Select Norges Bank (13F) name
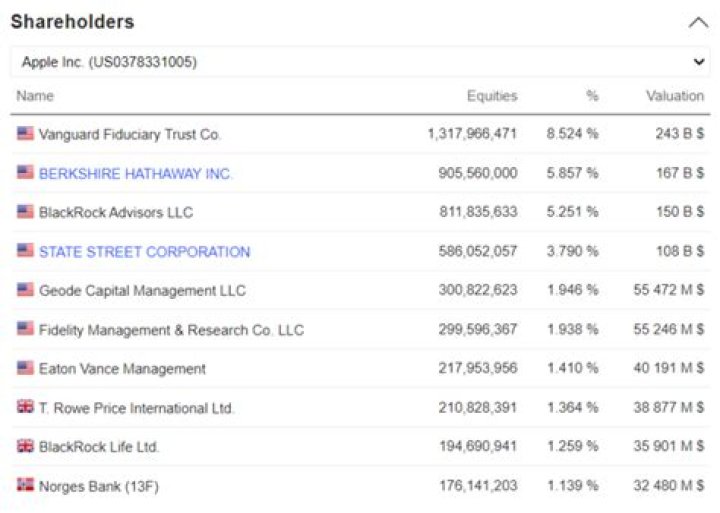Screen dimensions: 720x513 pos(99,486)
